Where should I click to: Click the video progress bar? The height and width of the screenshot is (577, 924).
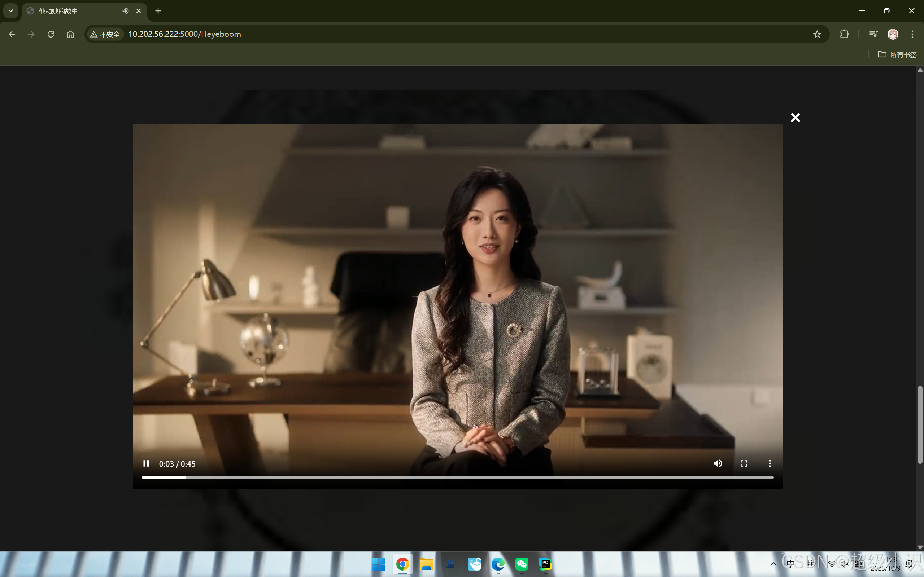tap(457, 477)
